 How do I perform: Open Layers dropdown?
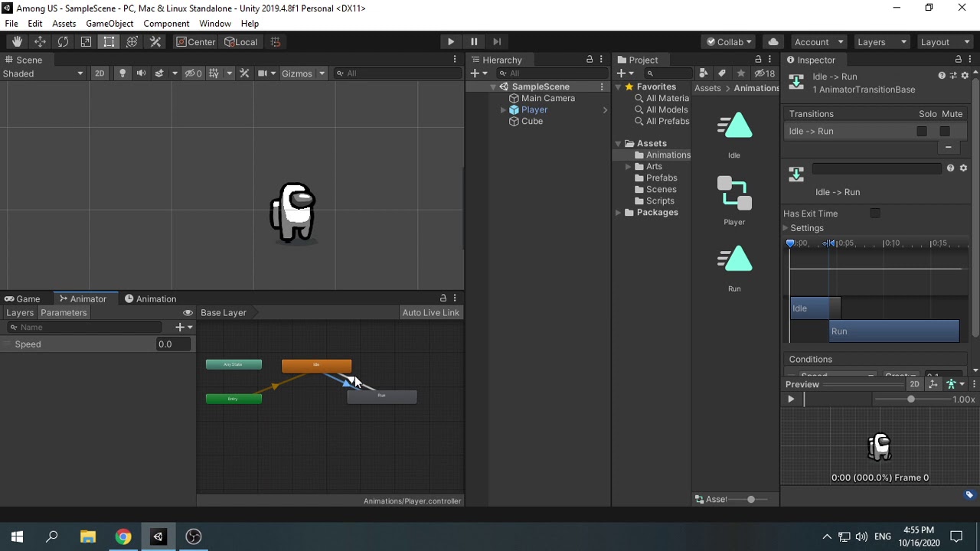click(882, 42)
